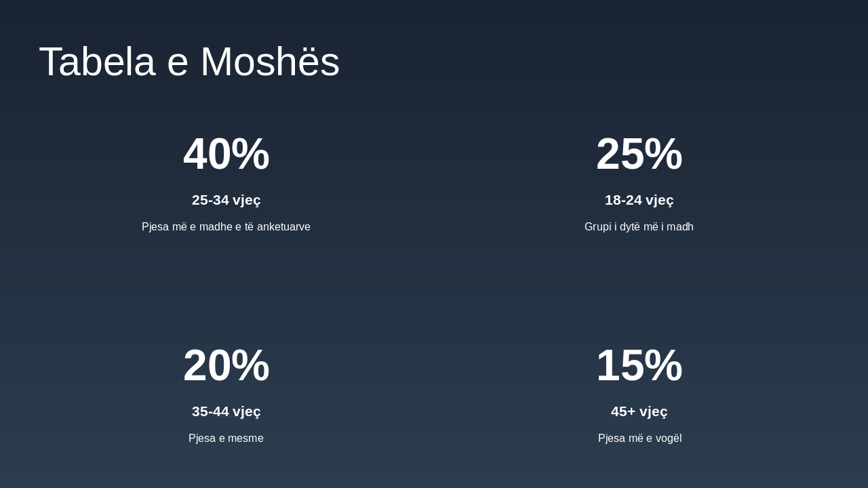Click the "25-34 vjeç" age label
The height and width of the screenshot is (488, 868).
[226, 200]
